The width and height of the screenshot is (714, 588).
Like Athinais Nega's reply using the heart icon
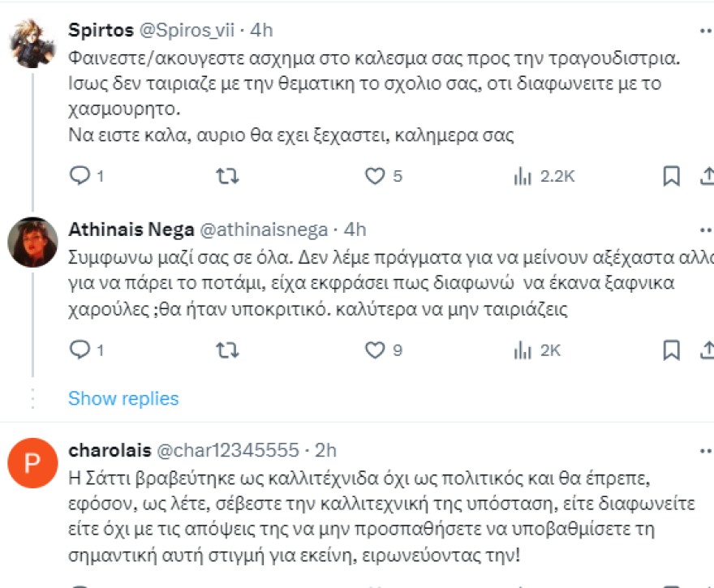click(x=373, y=350)
